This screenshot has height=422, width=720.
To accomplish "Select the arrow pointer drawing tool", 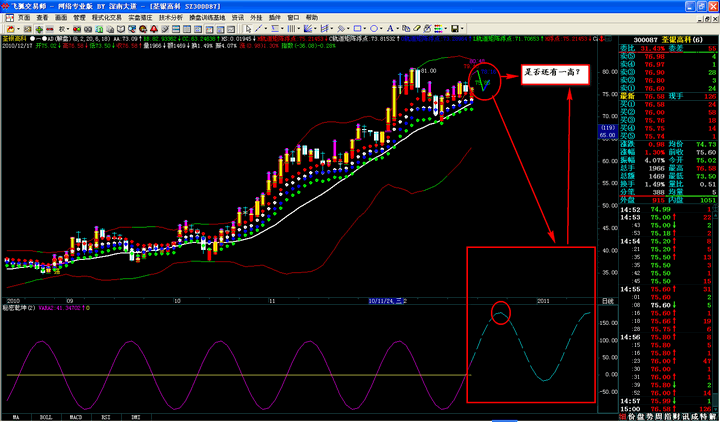I will pos(248,29).
